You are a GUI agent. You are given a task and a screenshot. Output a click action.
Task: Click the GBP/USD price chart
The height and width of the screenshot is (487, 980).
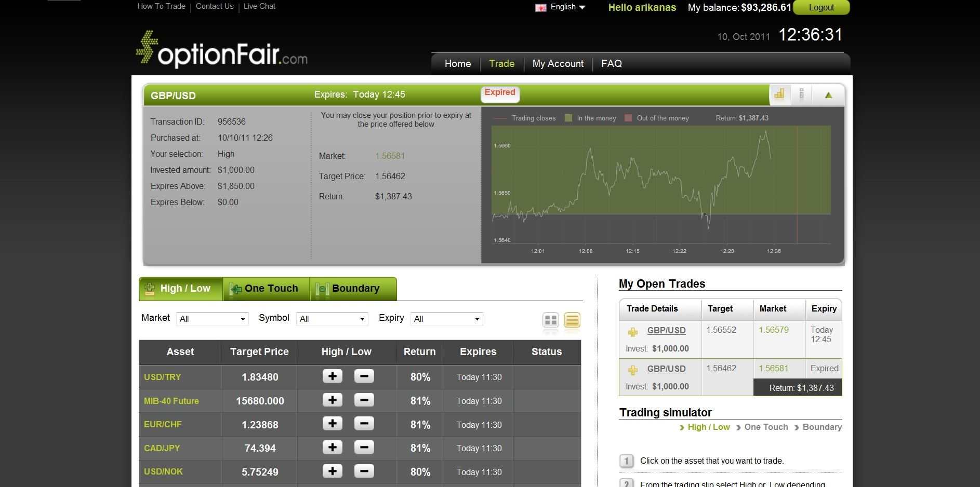coord(661,185)
